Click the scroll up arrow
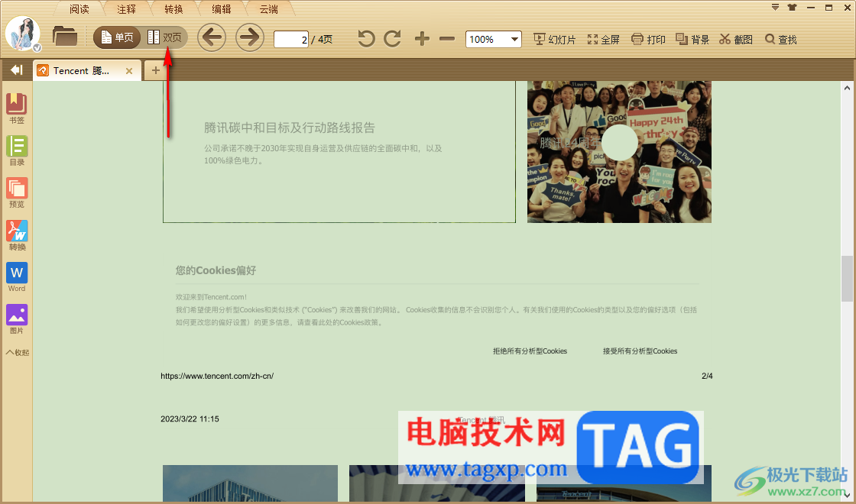Viewport: 856px width, 504px height. [847, 87]
